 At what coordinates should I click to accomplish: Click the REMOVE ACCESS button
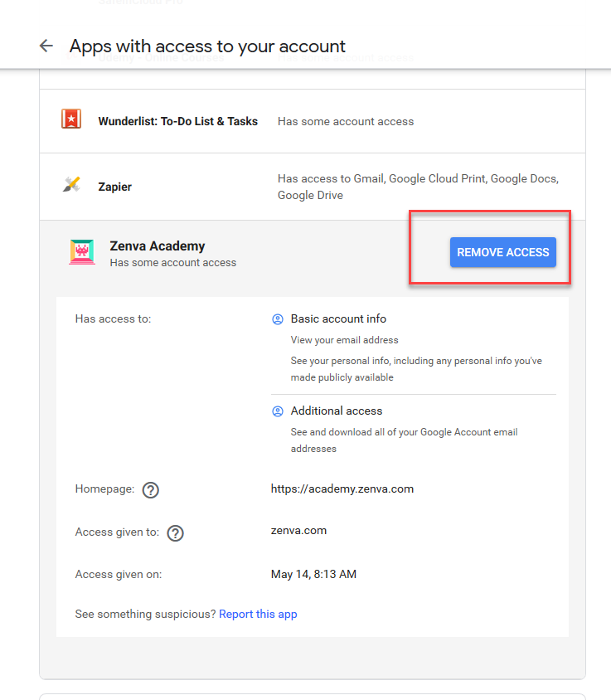point(503,252)
